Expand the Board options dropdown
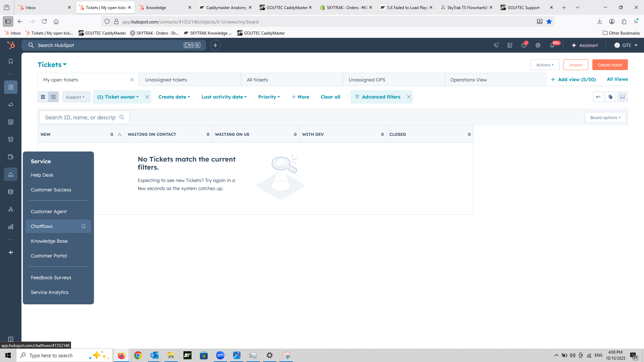This screenshot has height=362, width=644. [x=605, y=118]
